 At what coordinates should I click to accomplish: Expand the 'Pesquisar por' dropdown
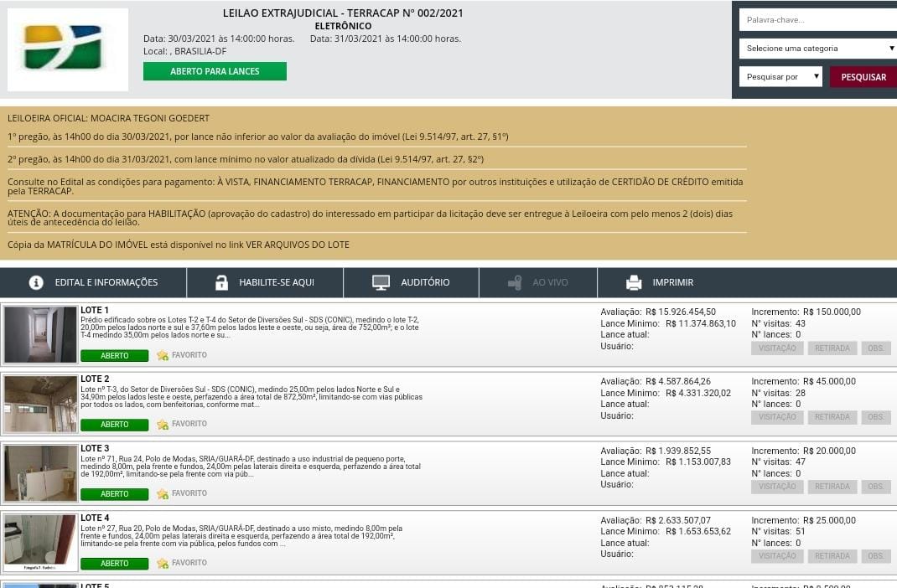pos(780,77)
